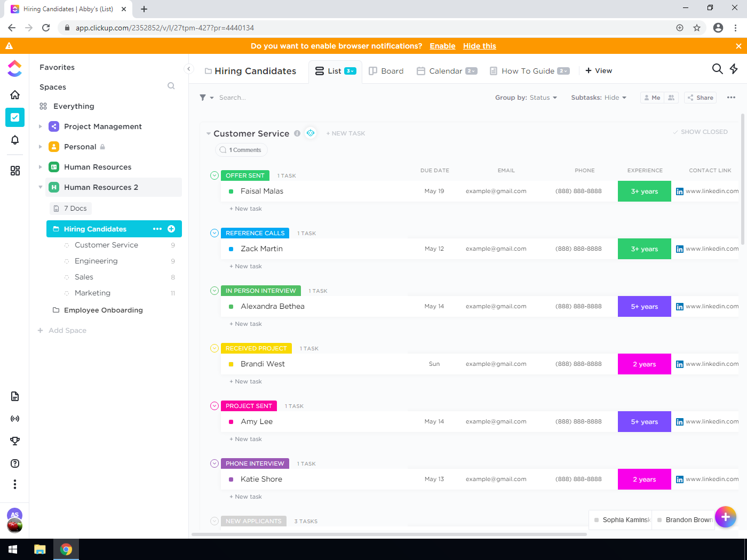747x560 pixels.
Task: Click the Enable notifications link
Action: (x=442, y=46)
